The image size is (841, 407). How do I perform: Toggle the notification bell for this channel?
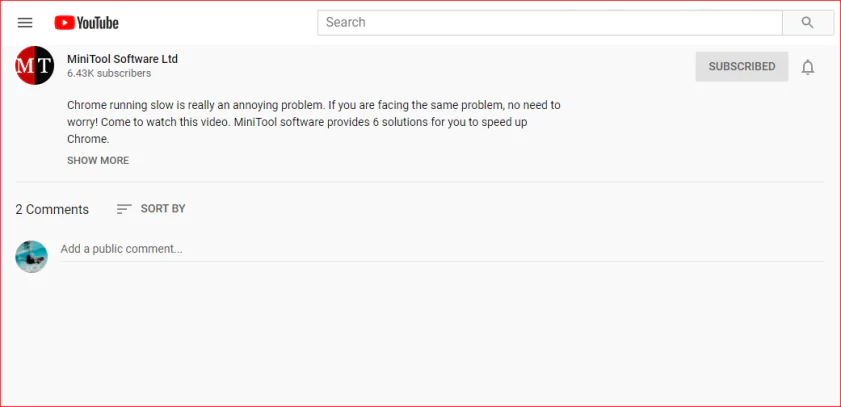(808, 67)
